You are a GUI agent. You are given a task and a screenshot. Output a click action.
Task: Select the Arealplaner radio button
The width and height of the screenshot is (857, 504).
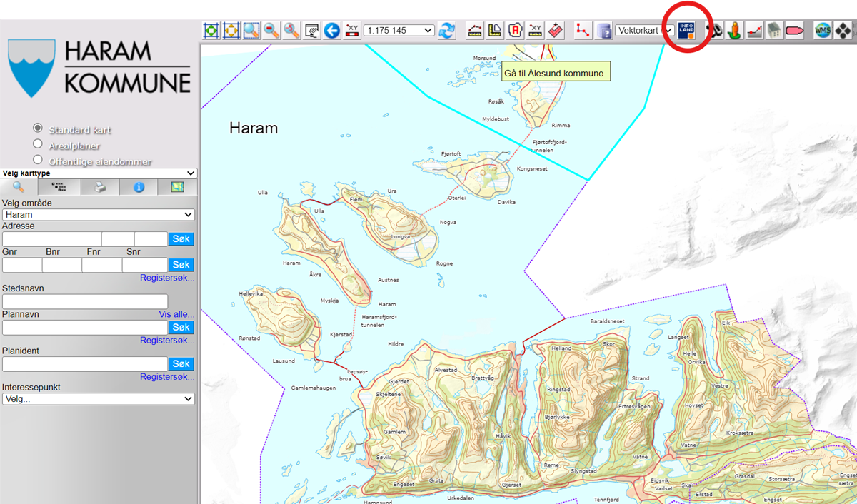pyautogui.click(x=38, y=144)
